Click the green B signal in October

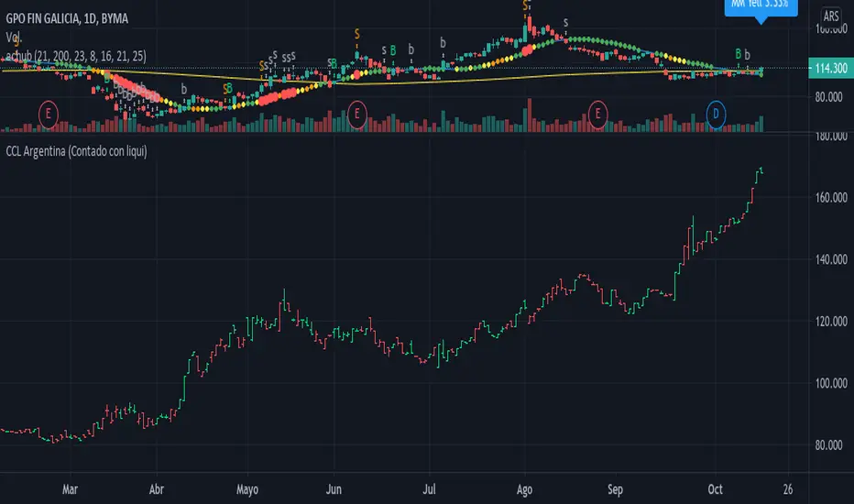pyautogui.click(x=738, y=53)
